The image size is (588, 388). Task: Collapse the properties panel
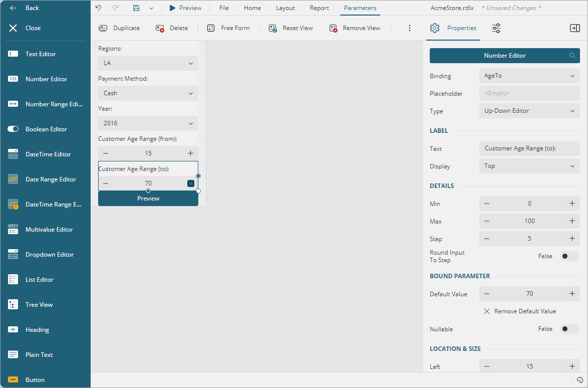click(x=574, y=28)
